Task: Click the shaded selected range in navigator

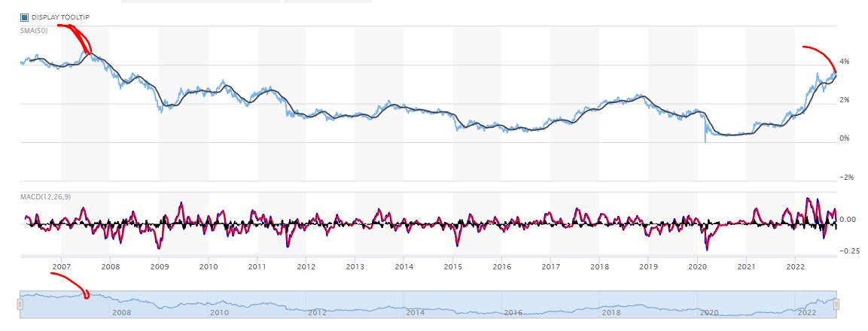Action: (x=428, y=304)
